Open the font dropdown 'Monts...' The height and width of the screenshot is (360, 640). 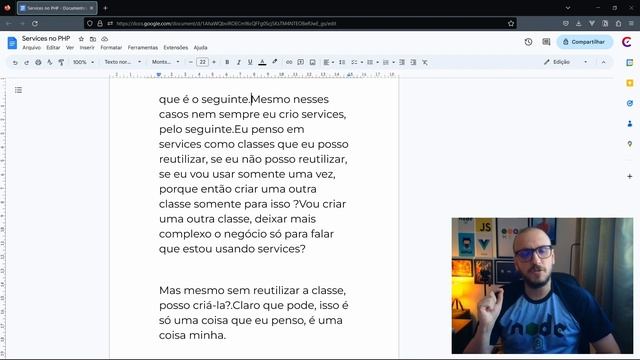click(x=165, y=62)
